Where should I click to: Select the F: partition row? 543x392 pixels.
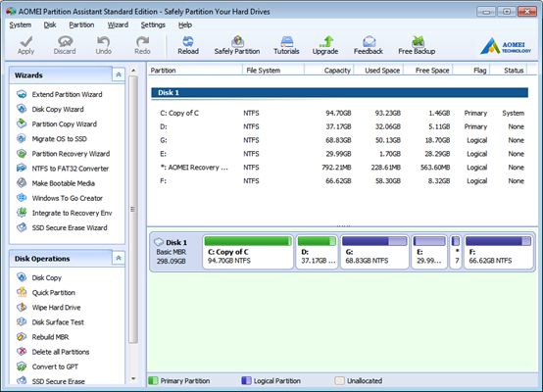click(339, 181)
